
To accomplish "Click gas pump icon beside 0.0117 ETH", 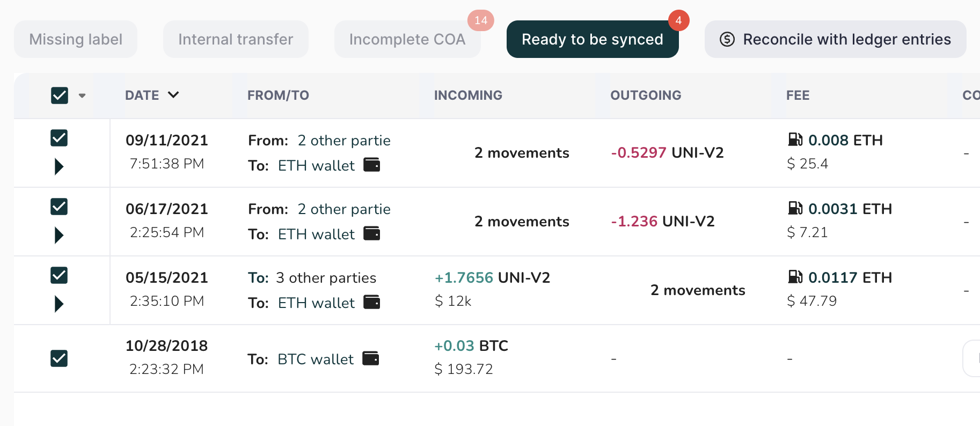I will tap(795, 277).
